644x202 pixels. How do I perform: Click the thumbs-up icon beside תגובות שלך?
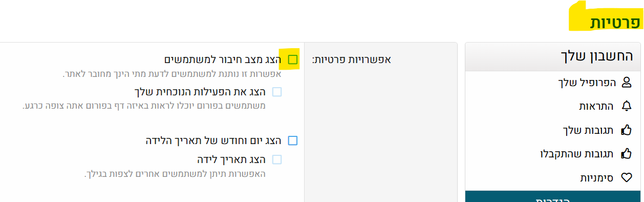tap(627, 130)
